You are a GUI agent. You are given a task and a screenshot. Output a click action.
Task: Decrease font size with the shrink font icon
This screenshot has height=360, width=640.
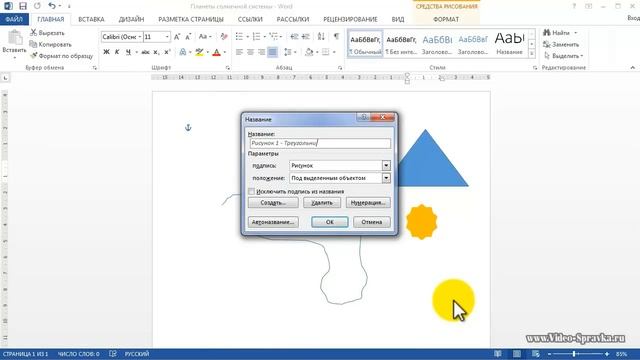pos(188,37)
